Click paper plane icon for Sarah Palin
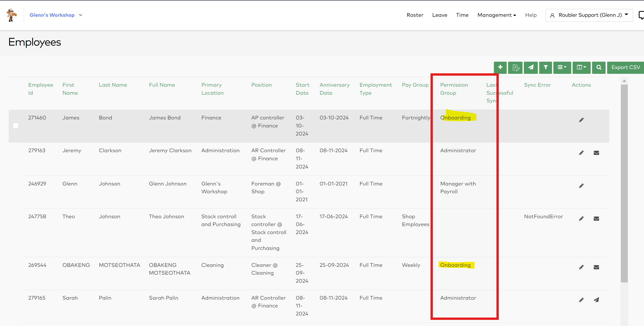This screenshot has height=326, width=644. click(x=596, y=300)
